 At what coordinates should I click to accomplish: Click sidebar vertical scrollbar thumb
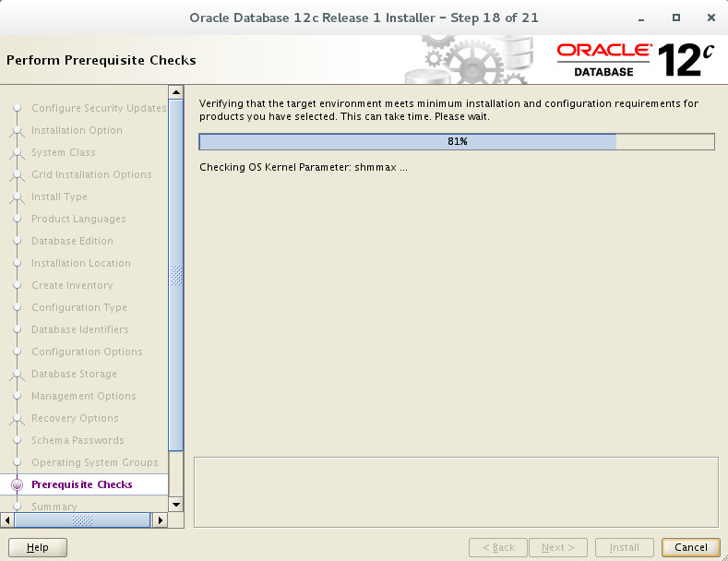click(x=176, y=275)
